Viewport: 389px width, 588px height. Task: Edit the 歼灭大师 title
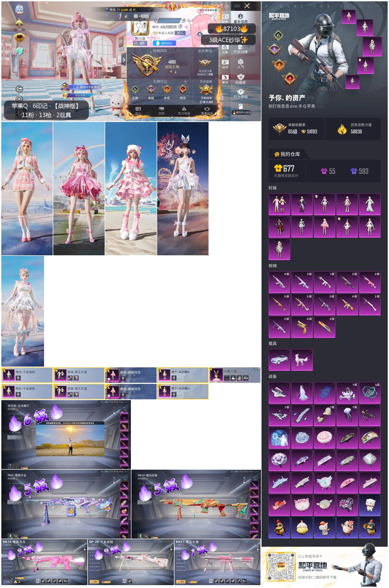click(x=98, y=95)
